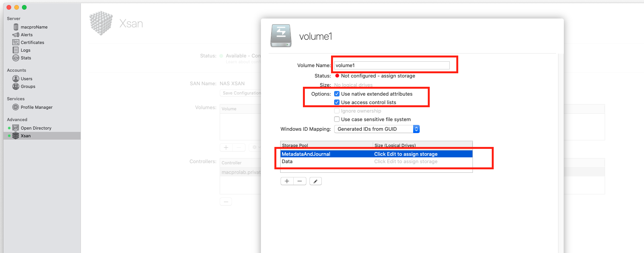Open the Windows ID Mapping dropdown
Image resolution: width=644 pixels, height=253 pixels.
(x=377, y=129)
